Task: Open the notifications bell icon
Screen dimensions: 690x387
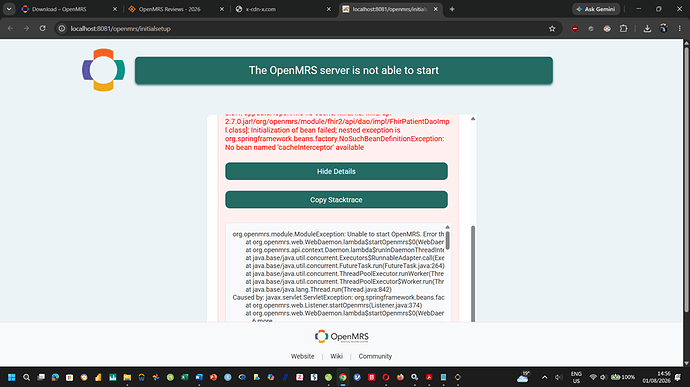Action: click(678, 377)
